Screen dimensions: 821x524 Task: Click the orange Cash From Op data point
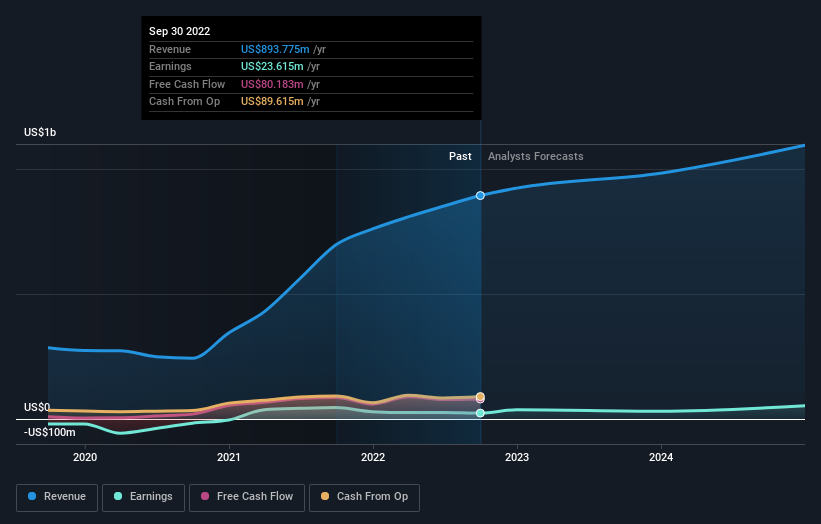[480, 396]
